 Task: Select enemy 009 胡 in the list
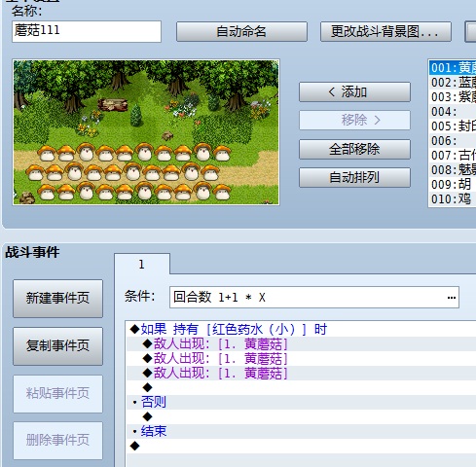click(453, 185)
